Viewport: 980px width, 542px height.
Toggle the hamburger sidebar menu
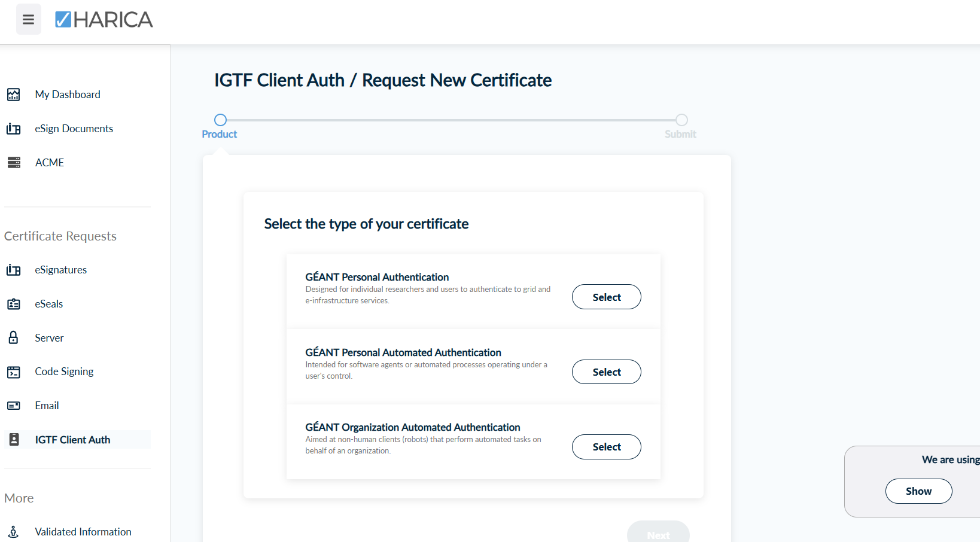pyautogui.click(x=28, y=19)
